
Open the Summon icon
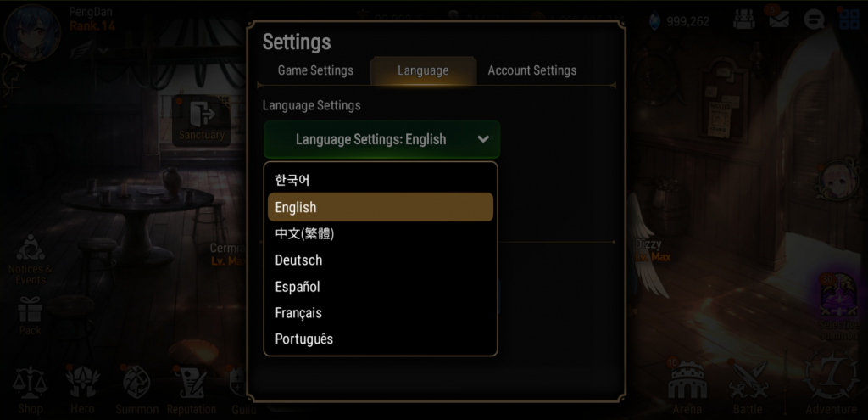coord(136,383)
